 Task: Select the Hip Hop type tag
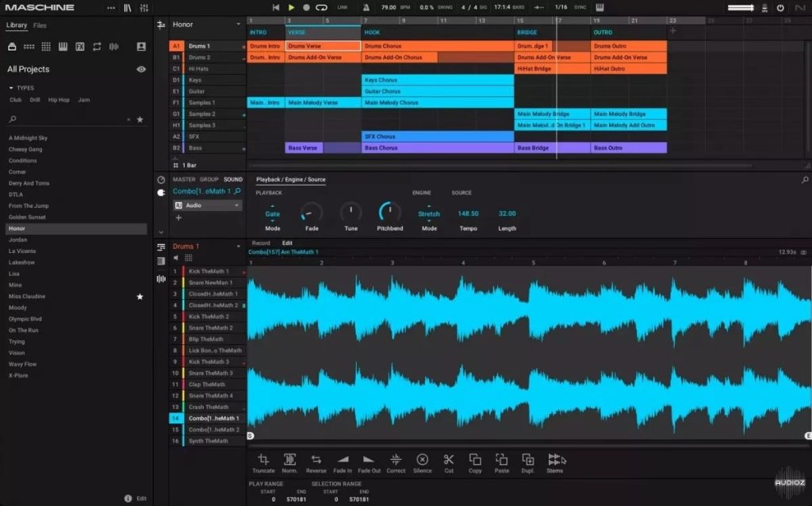59,100
